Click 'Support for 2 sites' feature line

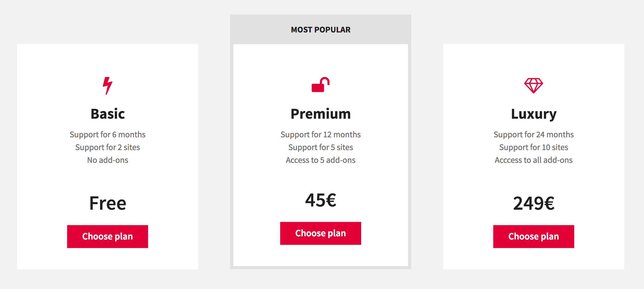coord(108,147)
